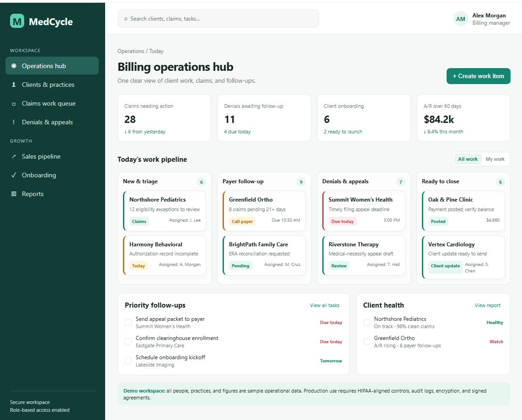The height and width of the screenshot is (420, 522).
Task: Open the Claims needing action stat card
Action: [165, 118]
